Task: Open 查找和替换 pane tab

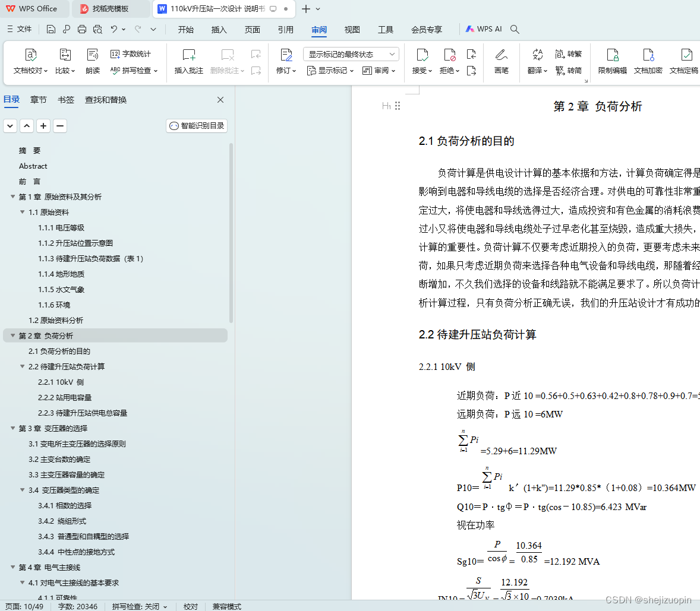Action: pyautogui.click(x=106, y=100)
